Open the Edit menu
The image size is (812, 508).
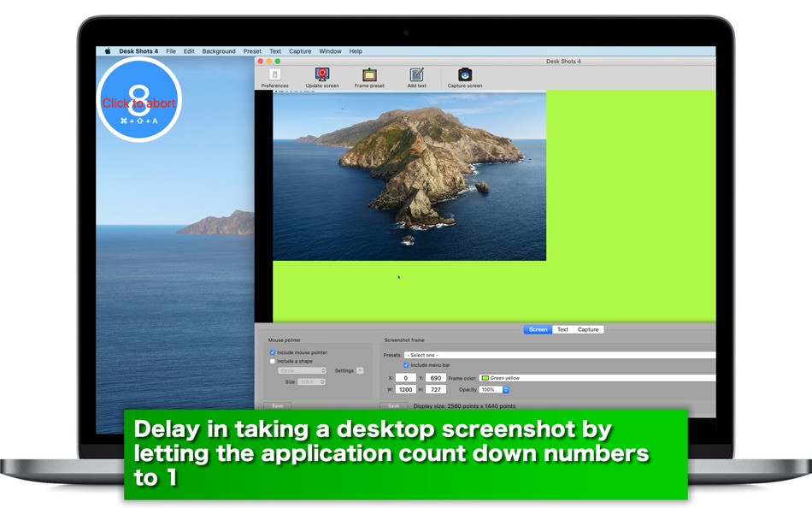189,51
